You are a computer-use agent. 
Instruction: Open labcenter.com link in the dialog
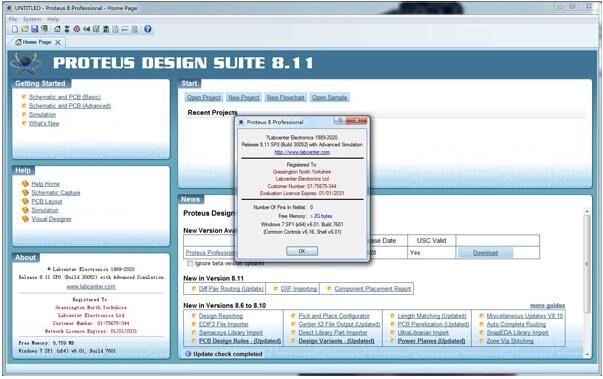click(302, 152)
